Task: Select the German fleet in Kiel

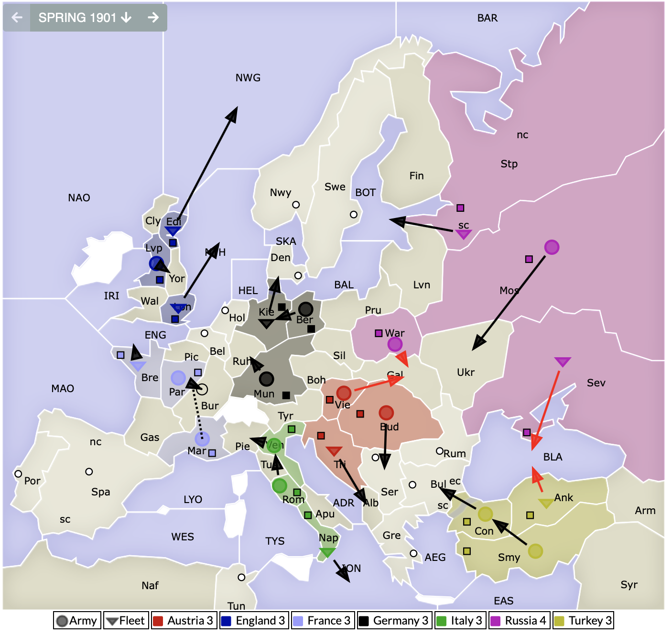Action: point(266,324)
